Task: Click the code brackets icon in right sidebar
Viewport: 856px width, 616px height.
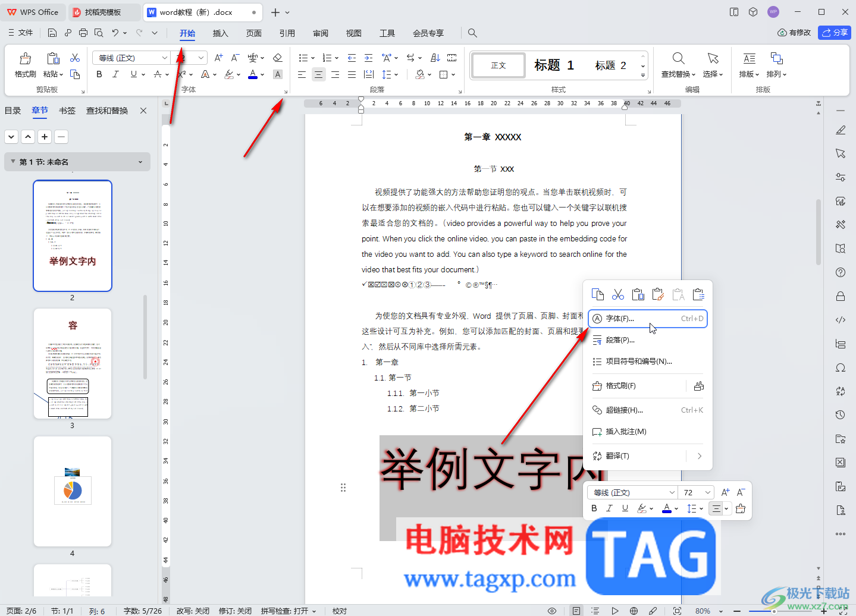Action: (841, 320)
